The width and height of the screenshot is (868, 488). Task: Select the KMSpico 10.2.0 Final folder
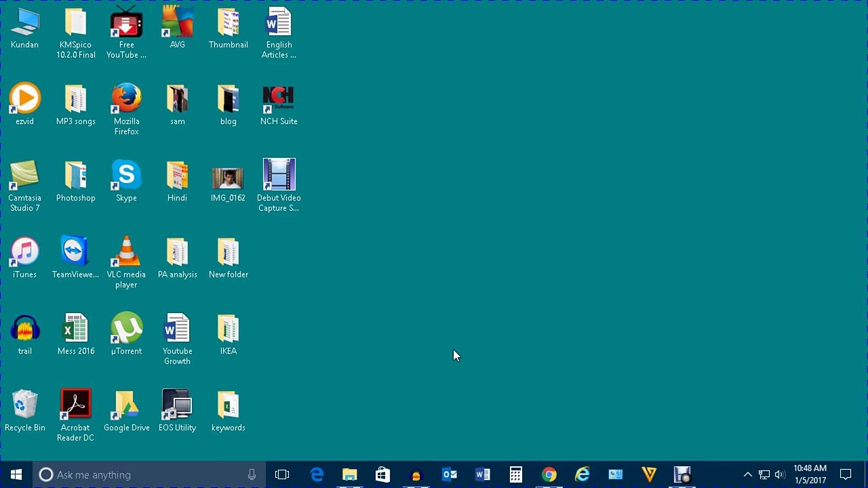(x=76, y=33)
